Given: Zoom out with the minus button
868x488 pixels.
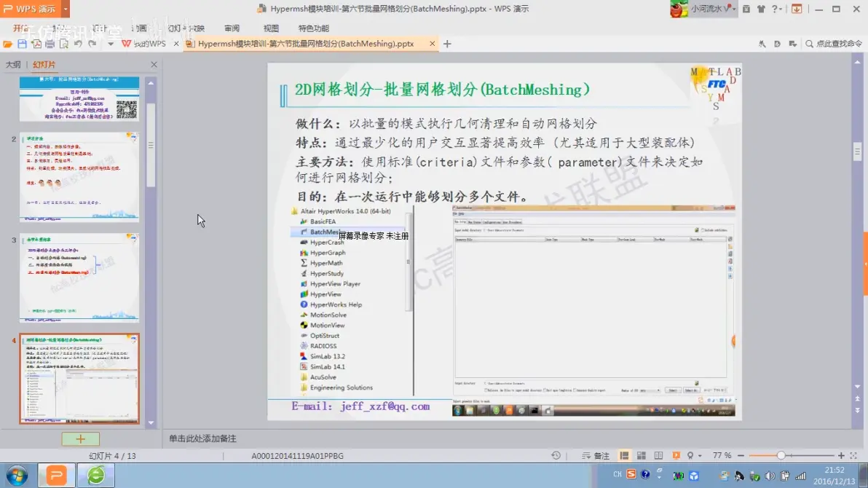Looking at the screenshot, I should pyautogui.click(x=741, y=455).
